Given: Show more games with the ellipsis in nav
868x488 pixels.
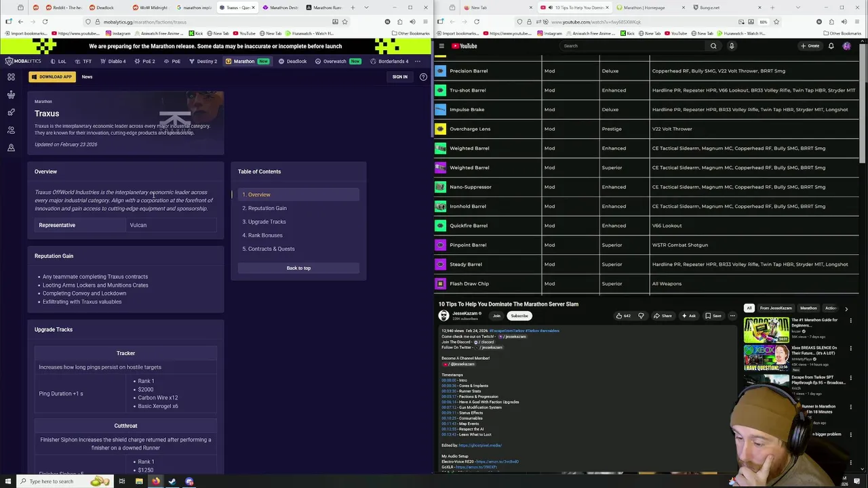Looking at the screenshot, I should pyautogui.click(x=418, y=61).
